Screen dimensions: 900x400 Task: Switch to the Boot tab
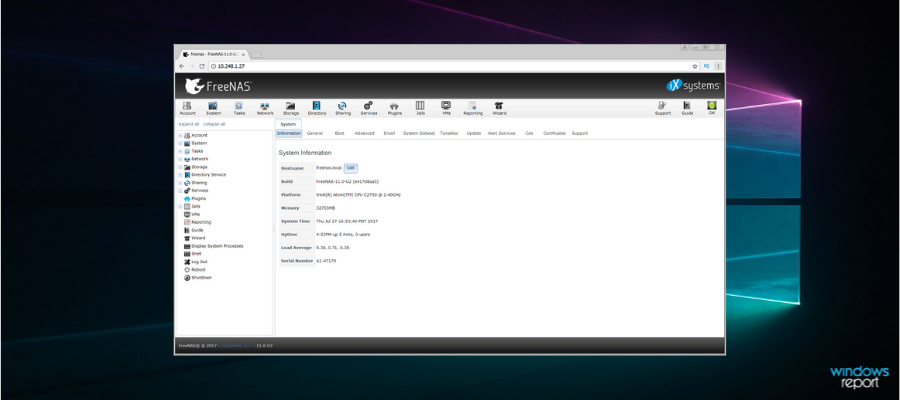click(339, 133)
